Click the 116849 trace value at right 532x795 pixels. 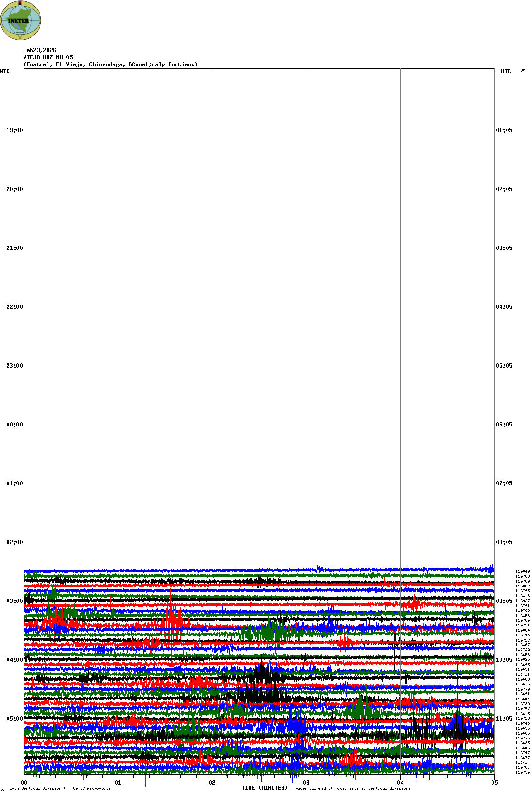coord(522,571)
